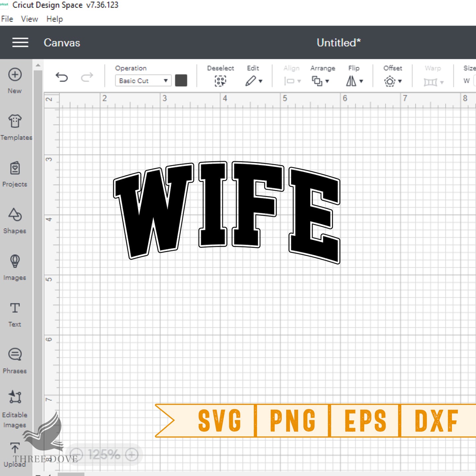The image size is (476, 476).
Task: Click the Redo arrow
Action: (x=87, y=77)
